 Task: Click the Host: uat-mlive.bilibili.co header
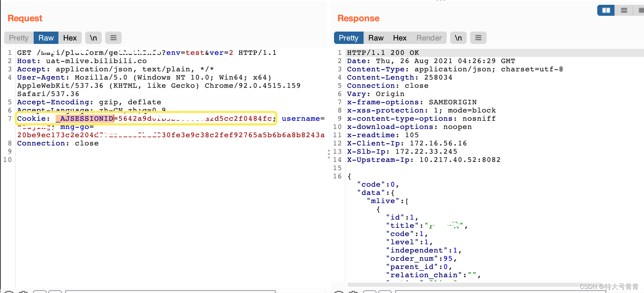coord(82,61)
